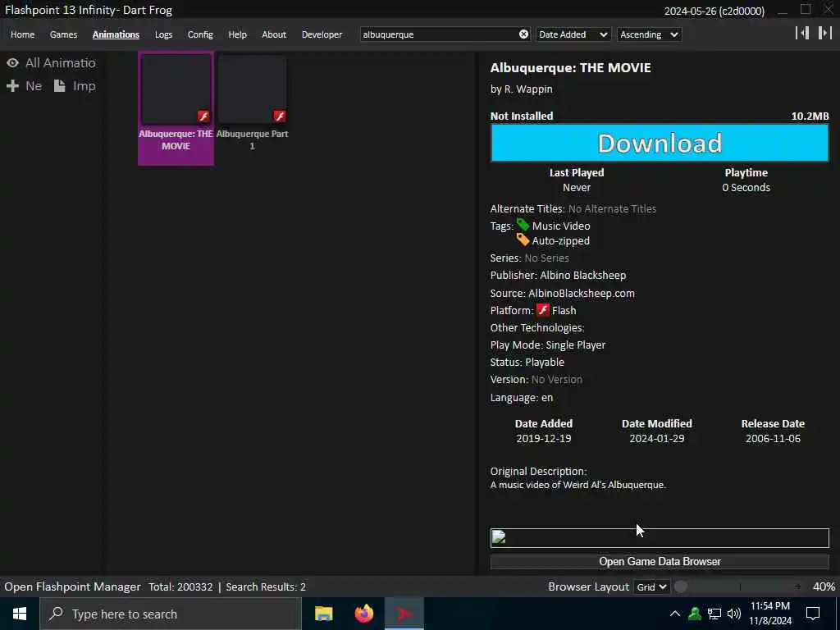Click the 2019-12-19 date added value
This screenshot has height=630, width=840.
pos(543,438)
